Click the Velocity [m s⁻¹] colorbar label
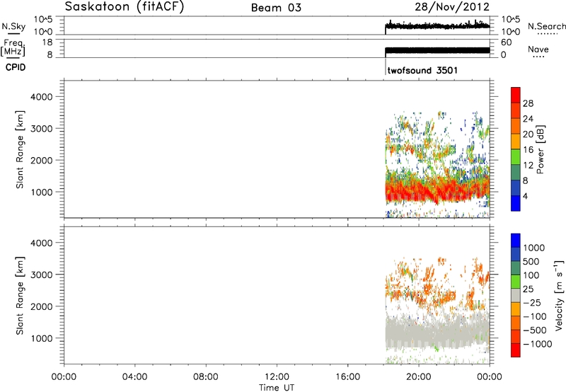566x392 pixels. pos(559,295)
